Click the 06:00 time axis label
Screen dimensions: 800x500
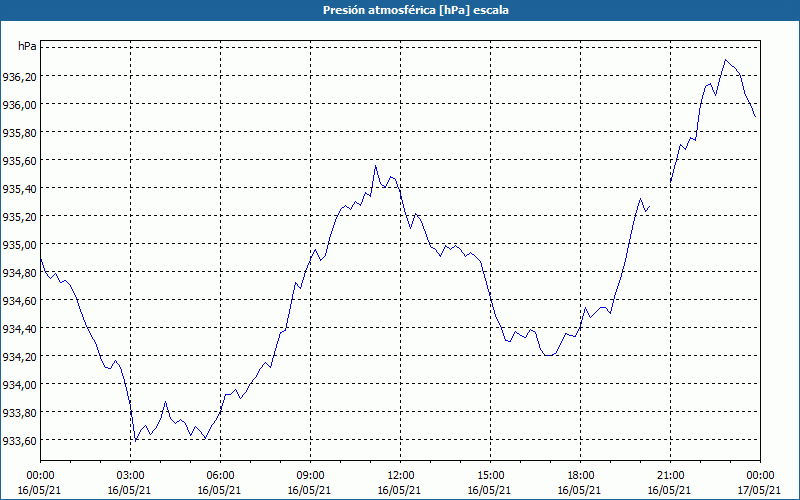click(x=220, y=476)
